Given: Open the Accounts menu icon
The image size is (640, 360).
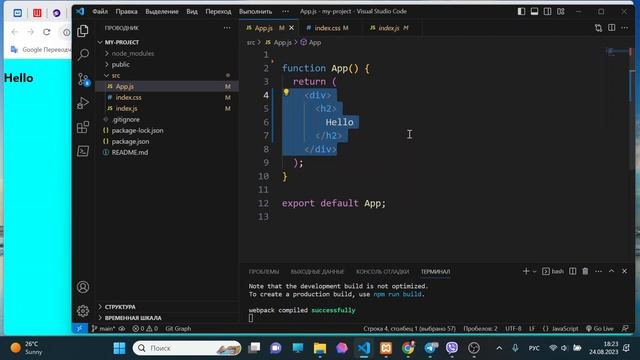Looking at the screenshot, I should (83, 287).
